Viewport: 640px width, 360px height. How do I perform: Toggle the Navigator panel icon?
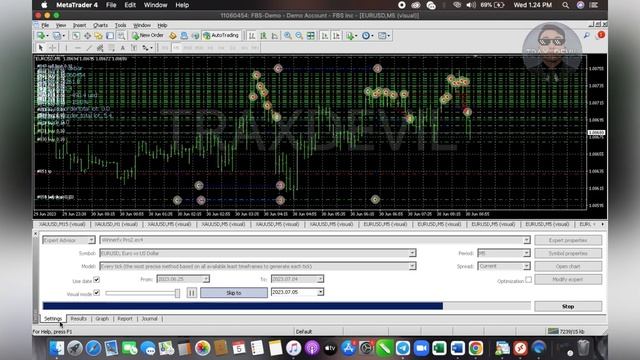[x=99, y=36]
